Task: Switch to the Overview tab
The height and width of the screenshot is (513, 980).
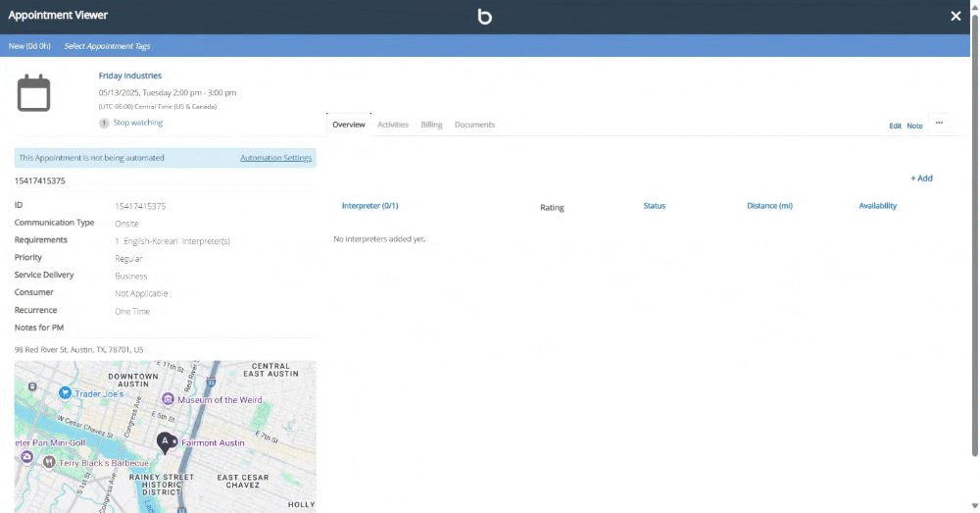Action: click(349, 125)
